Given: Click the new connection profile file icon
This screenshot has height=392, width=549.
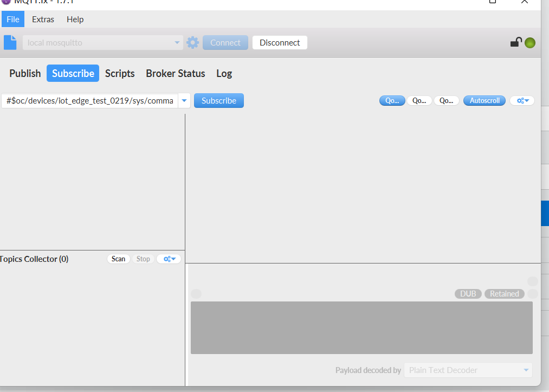Looking at the screenshot, I should 10,42.
